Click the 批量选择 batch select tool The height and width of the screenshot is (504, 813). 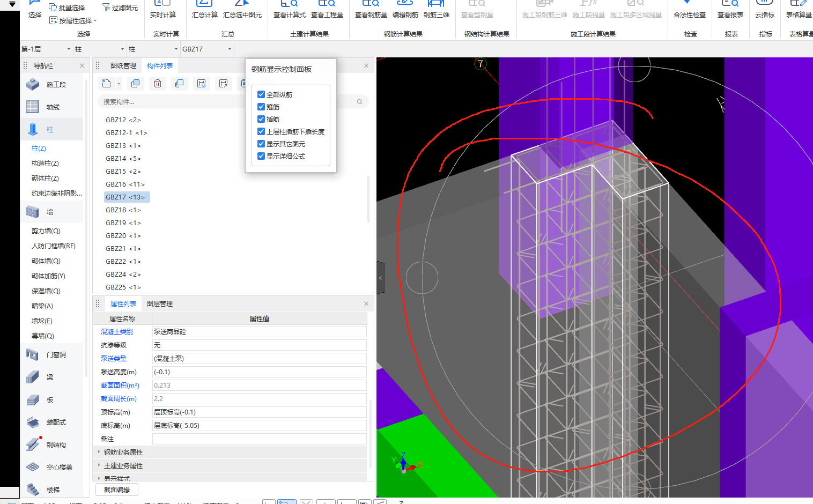click(66, 8)
